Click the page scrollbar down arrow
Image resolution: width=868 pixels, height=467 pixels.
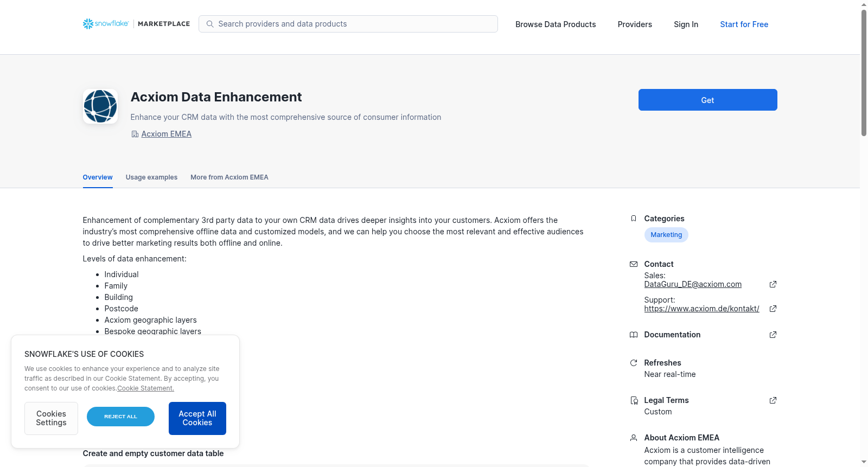(x=864, y=462)
